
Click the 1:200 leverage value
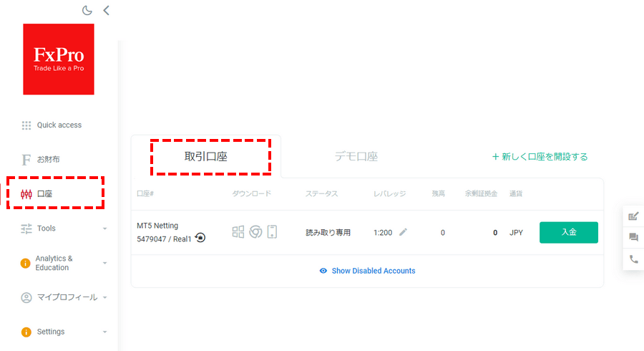point(383,233)
